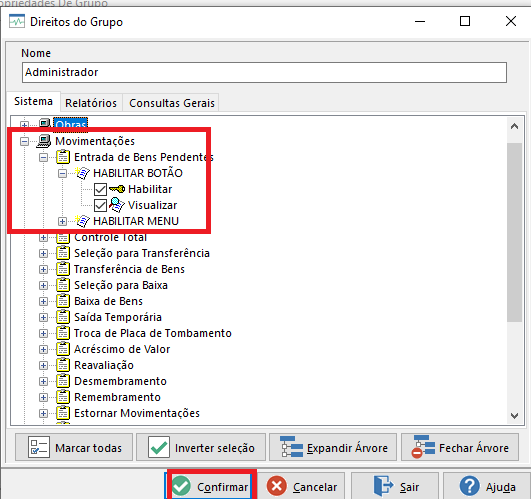Expand the Seleção para Transferência node
This screenshot has height=499, width=531.
click(43, 253)
